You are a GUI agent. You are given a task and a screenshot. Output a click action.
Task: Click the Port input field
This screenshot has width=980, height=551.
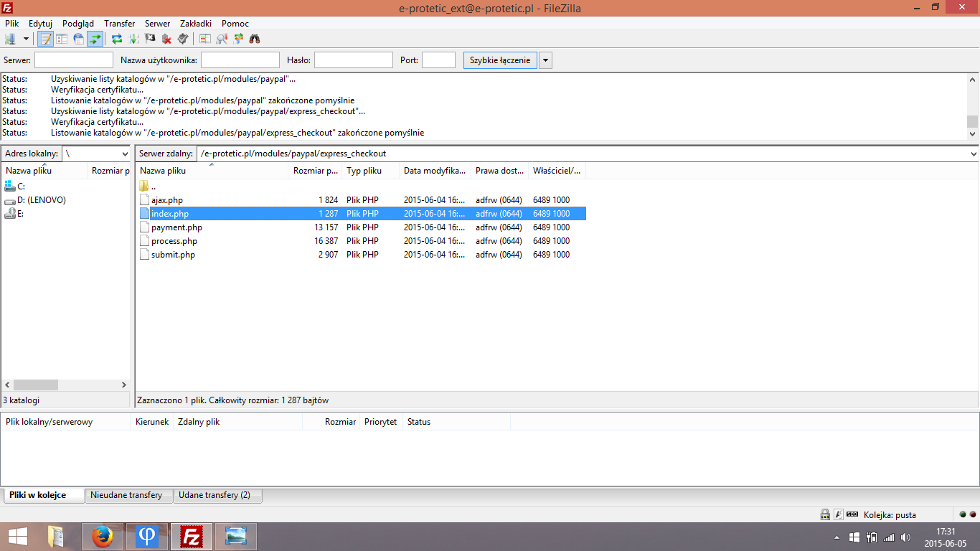pyautogui.click(x=438, y=60)
